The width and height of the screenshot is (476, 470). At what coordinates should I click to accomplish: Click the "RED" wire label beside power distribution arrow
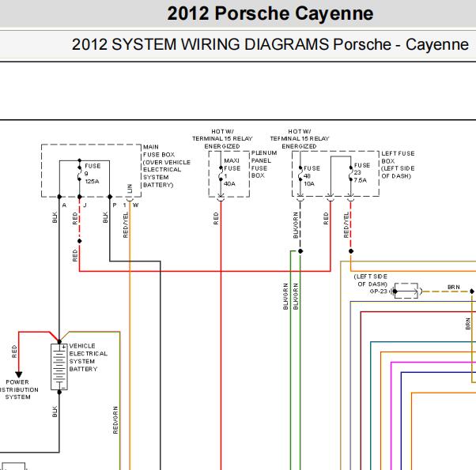tap(14, 352)
